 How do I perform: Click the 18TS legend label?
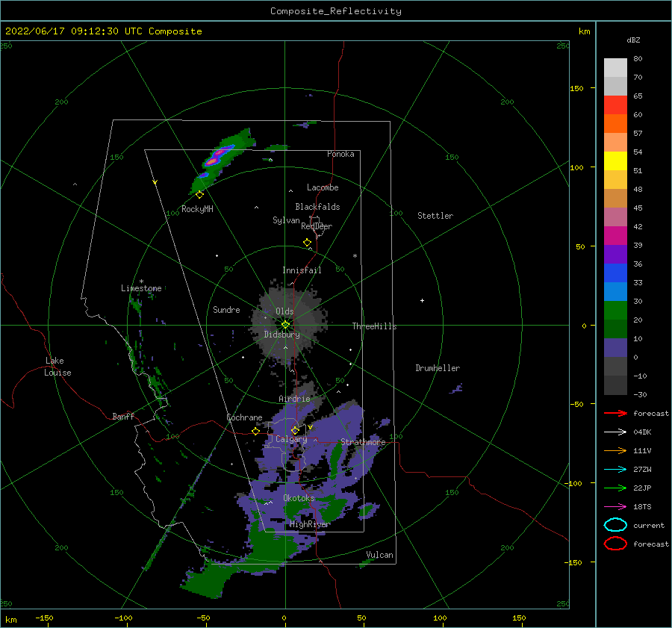tap(642, 507)
